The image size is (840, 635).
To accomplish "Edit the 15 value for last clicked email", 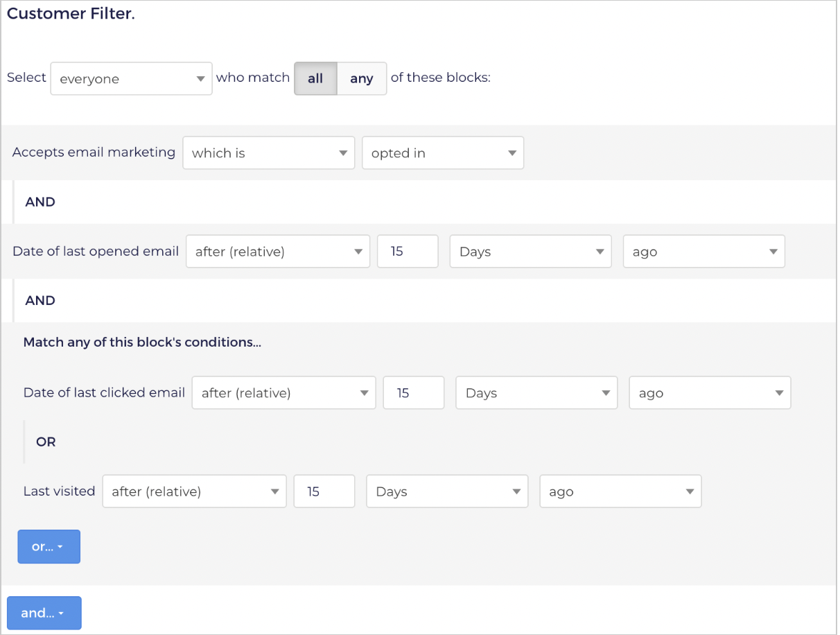I will 414,392.
